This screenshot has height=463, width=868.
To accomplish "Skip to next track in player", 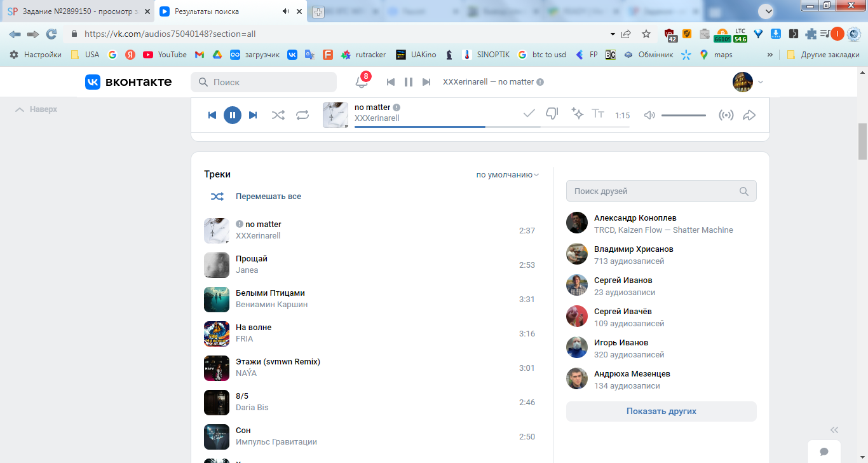I will click(x=253, y=115).
